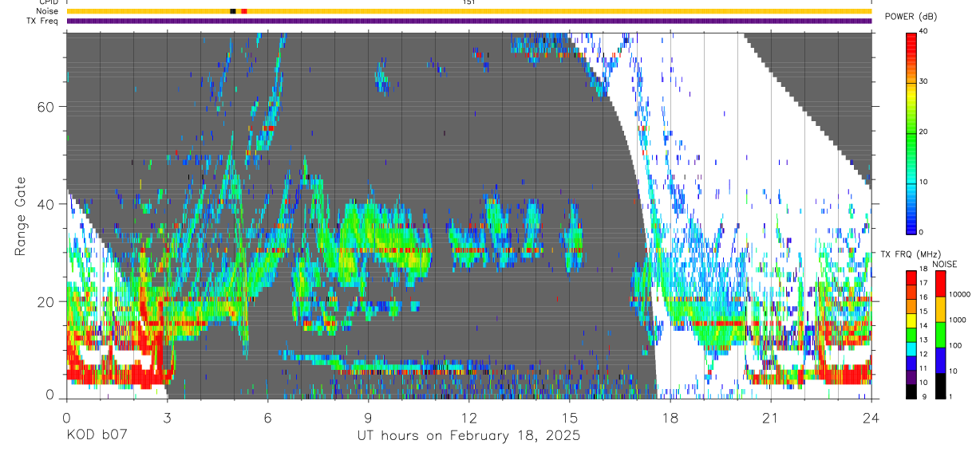Select the yellow 1000 band in NOISE legend

(940, 309)
